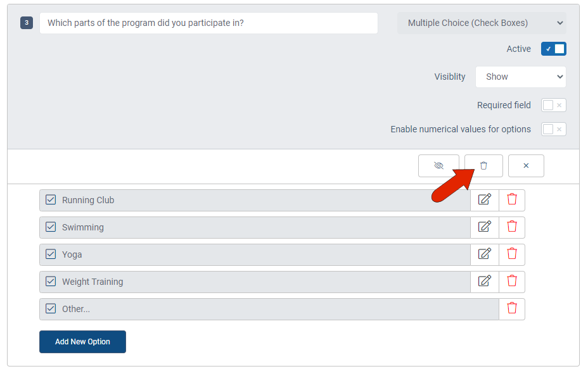Screen dimensions: 588x376
Task: Open the Visibility Show dropdown
Action: (521, 77)
